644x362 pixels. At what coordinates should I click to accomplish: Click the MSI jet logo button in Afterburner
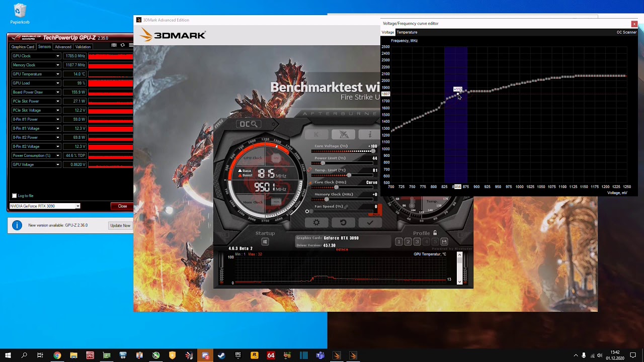[x=344, y=134]
